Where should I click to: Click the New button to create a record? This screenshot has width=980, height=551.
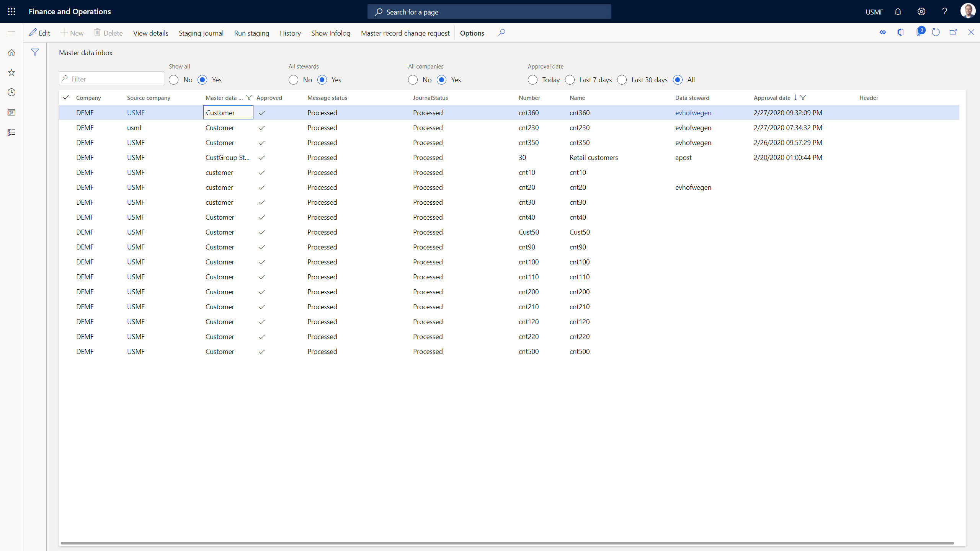tap(72, 33)
